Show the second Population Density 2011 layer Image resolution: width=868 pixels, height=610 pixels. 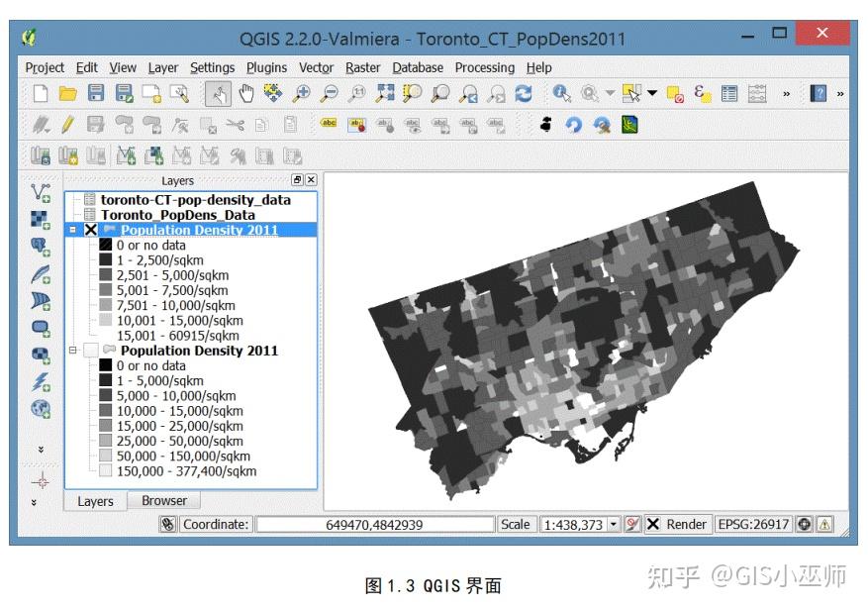[92, 352]
